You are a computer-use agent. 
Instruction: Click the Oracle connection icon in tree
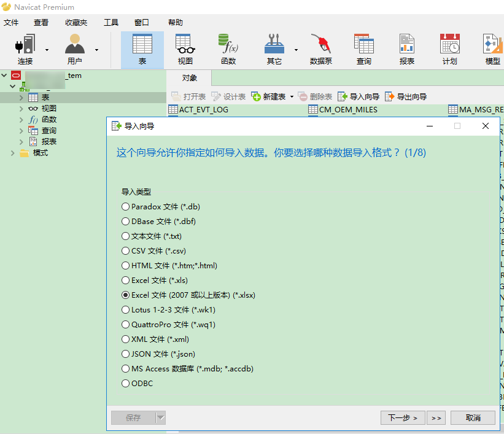tap(16, 76)
